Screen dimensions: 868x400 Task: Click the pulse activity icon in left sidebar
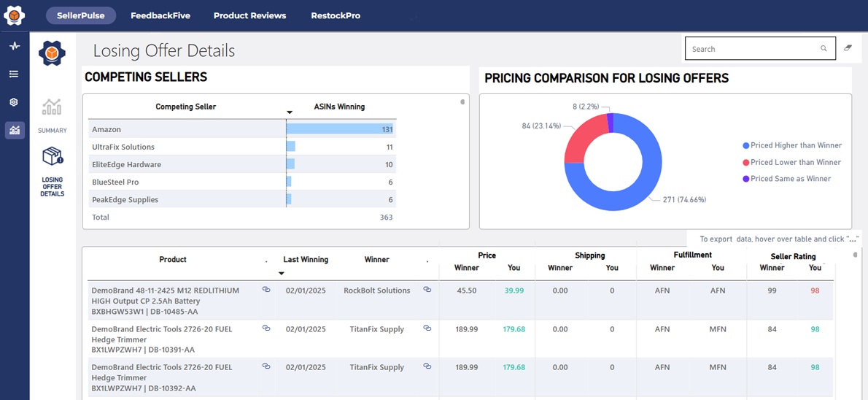(14, 46)
